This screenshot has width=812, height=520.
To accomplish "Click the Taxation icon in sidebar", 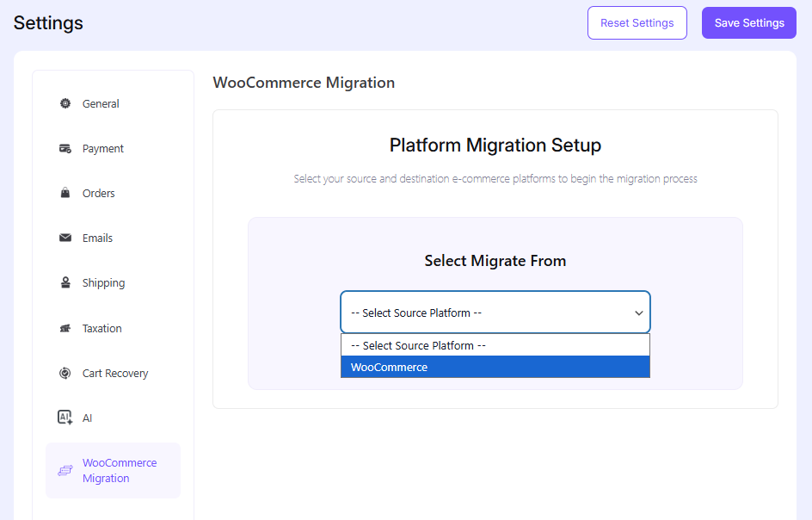I will point(65,329).
